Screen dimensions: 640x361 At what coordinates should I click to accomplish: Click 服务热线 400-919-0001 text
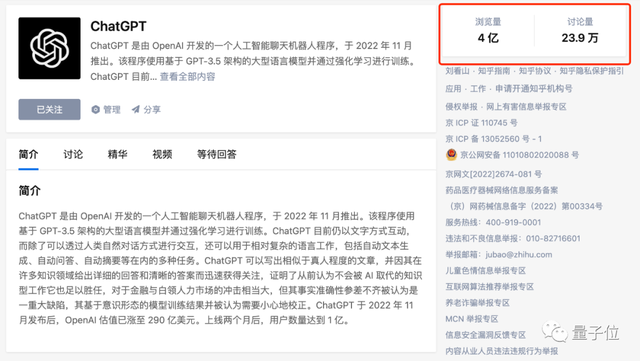point(493,222)
